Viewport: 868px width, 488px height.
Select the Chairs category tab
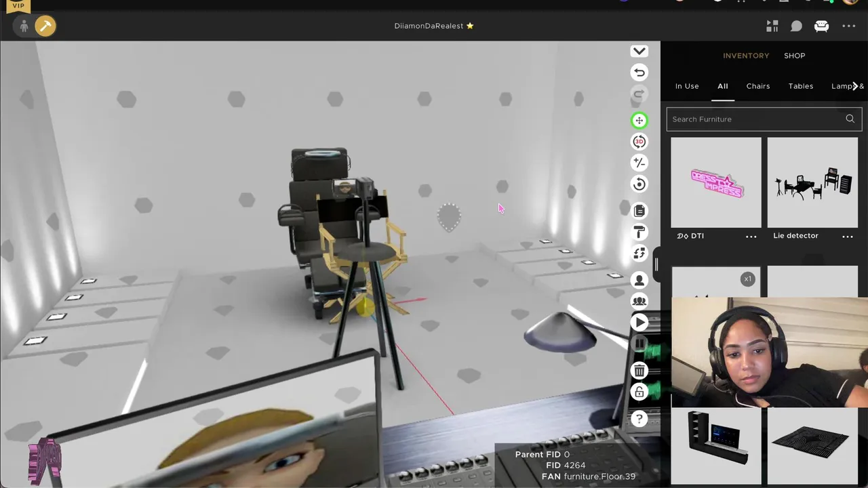pyautogui.click(x=758, y=86)
